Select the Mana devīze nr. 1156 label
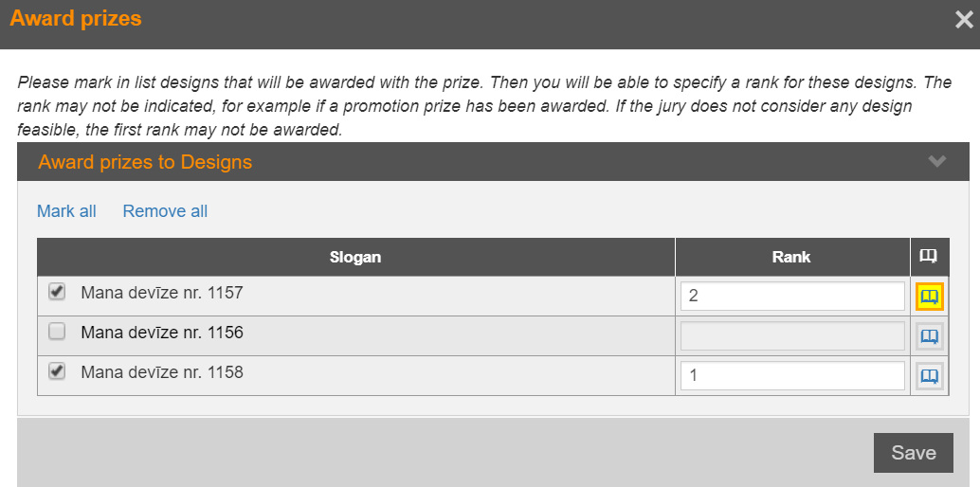 pos(162,333)
